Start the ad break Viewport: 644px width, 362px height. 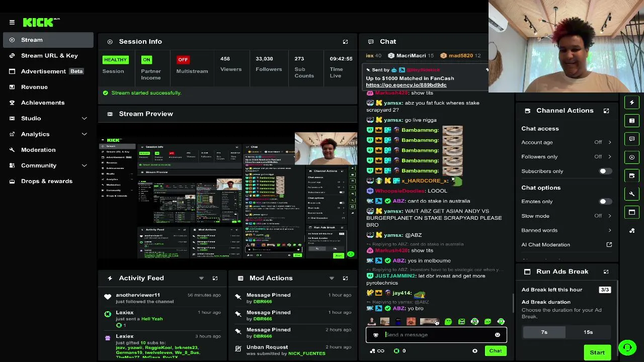[597, 352]
